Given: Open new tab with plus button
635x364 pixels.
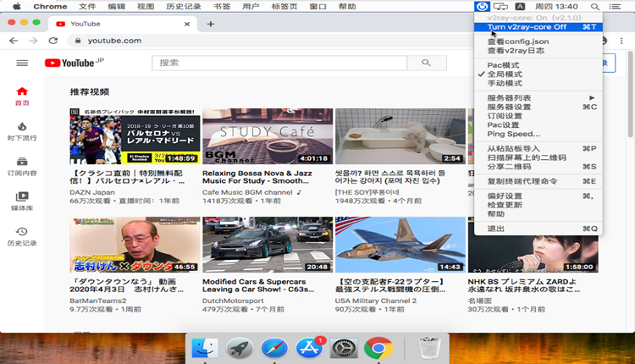Looking at the screenshot, I should [x=210, y=24].
